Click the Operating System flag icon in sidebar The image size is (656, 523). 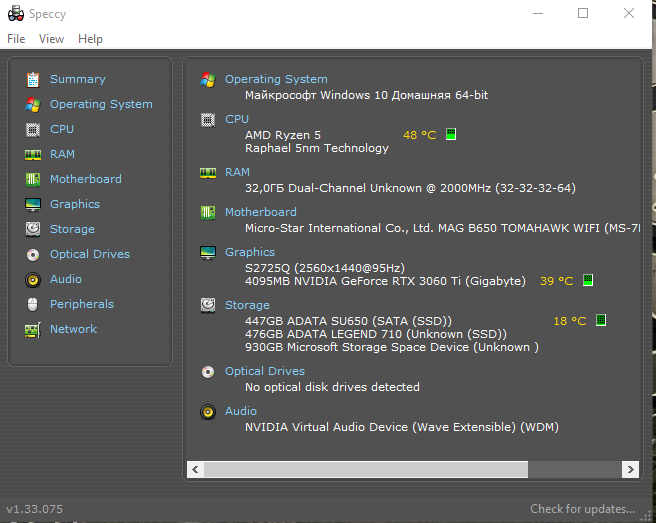coord(33,105)
